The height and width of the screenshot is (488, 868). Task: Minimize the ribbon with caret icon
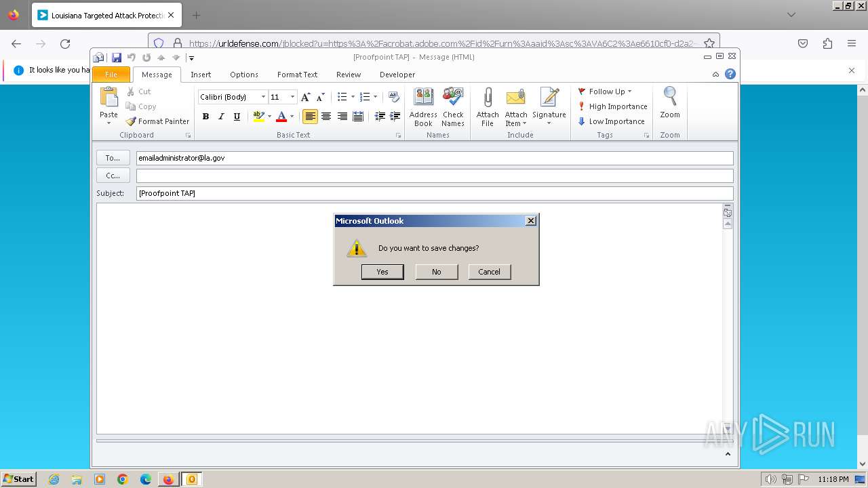pos(715,75)
